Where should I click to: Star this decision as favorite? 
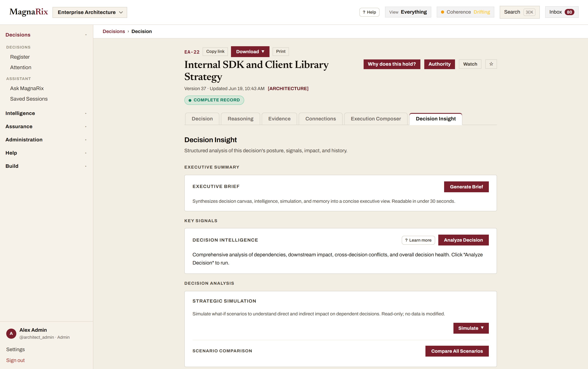coord(491,64)
